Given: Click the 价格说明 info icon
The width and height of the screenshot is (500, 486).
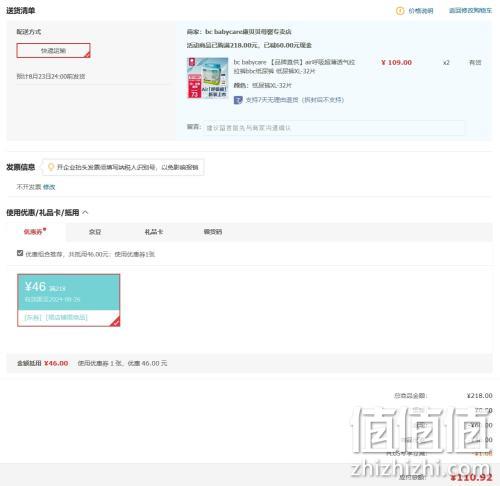Looking at the screenshot, I should click(x=400, y=11).
